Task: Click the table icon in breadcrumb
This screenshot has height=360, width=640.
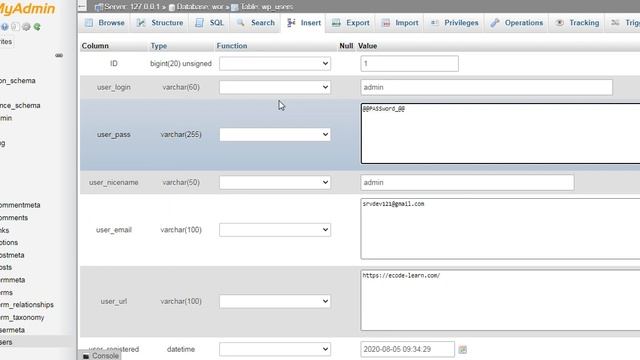Action: [x=235, y=7]
